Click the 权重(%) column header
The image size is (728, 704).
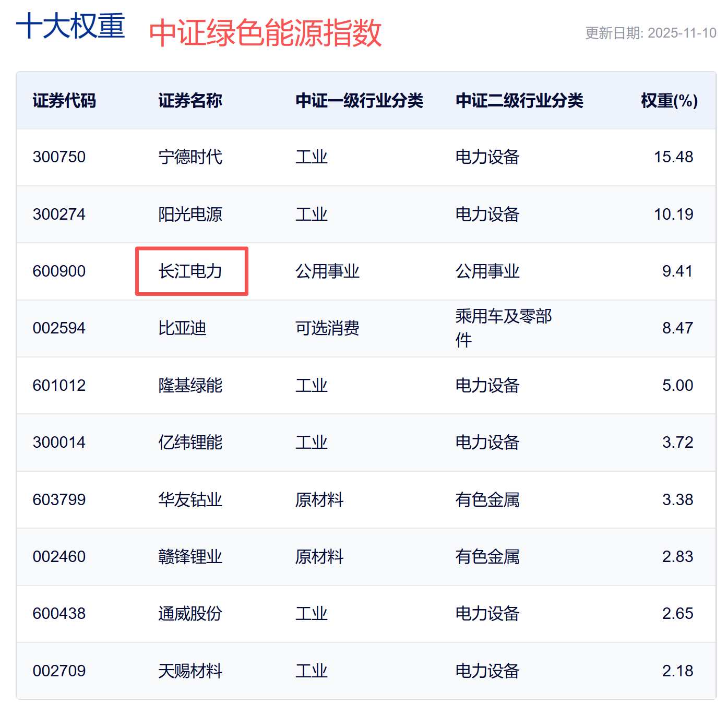[x=669, y=100]
